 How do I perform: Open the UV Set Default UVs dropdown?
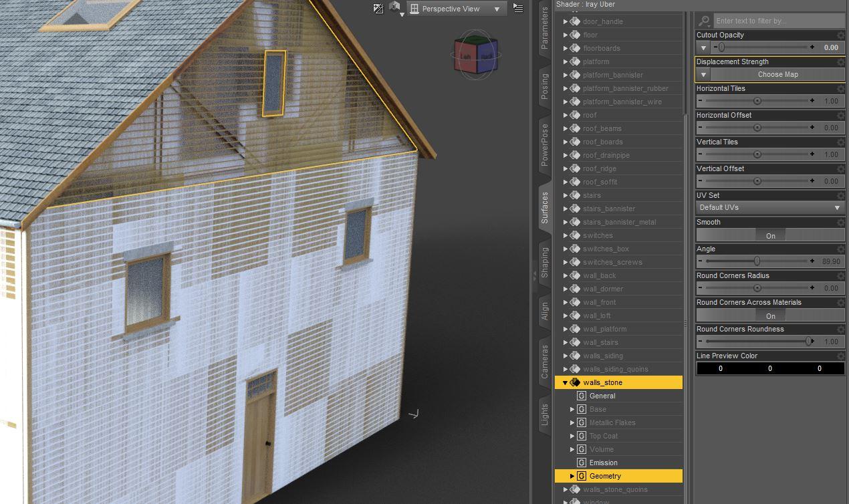(x=770, y=208)
